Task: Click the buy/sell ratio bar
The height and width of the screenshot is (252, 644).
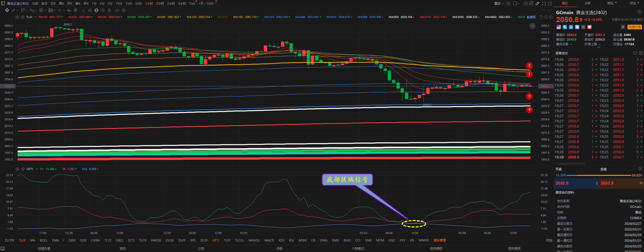Action: pos(599,175)
